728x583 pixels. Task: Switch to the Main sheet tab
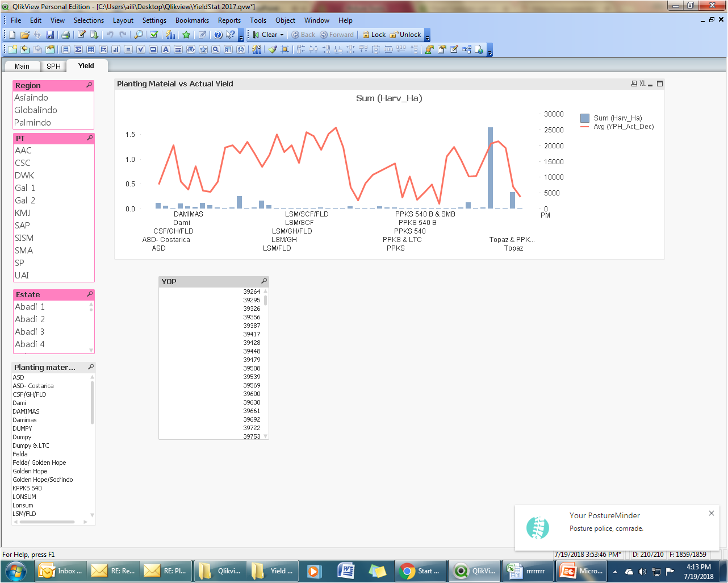coord(22,66)
